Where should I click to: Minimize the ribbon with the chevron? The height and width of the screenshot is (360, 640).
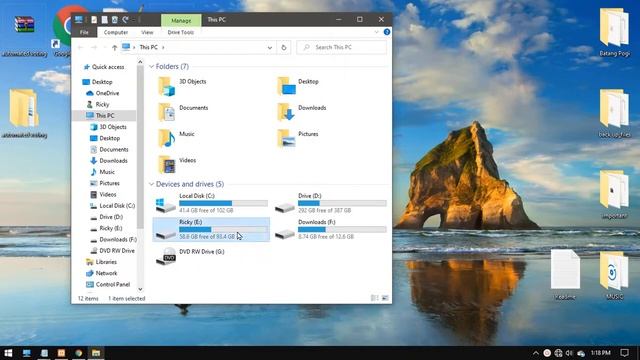[x=376, y=32]
